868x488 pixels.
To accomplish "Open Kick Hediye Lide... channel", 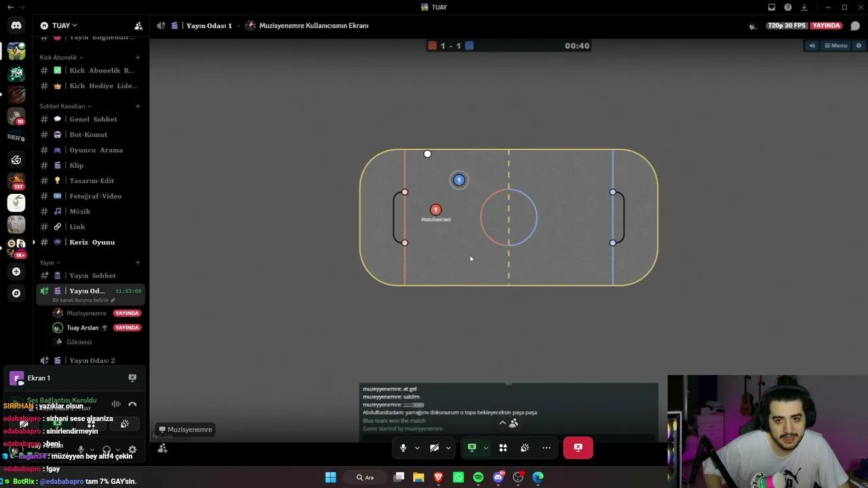I will pyautogui.click(x=90, y=86).
